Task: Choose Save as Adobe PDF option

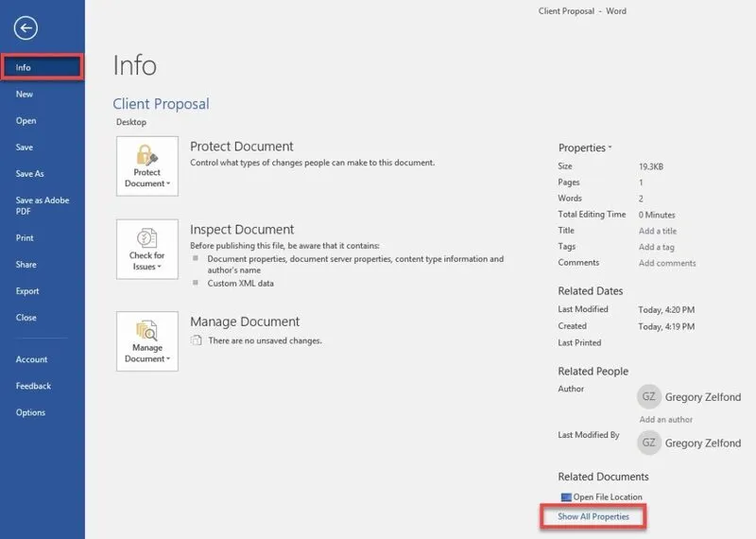Action: click(x=42, y=206)
